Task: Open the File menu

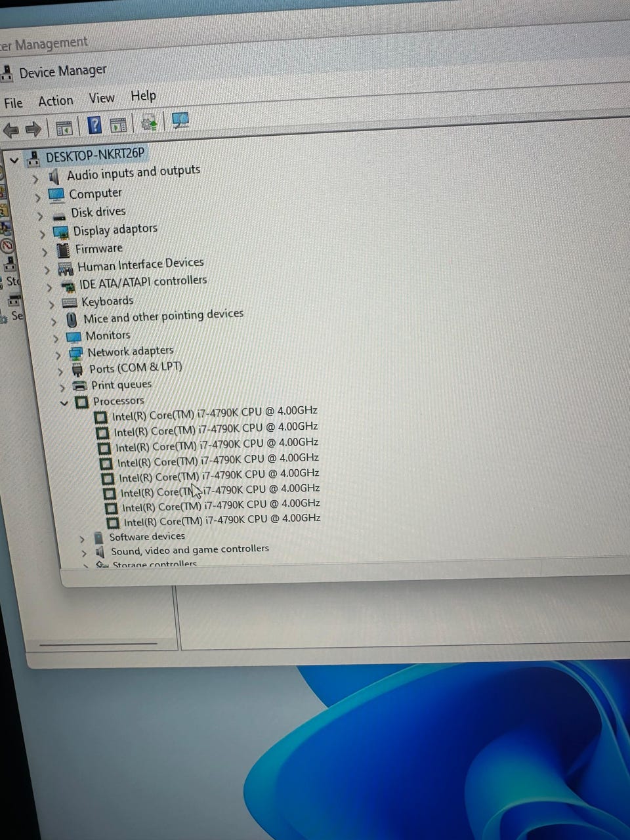Action: tap(13, 103)
